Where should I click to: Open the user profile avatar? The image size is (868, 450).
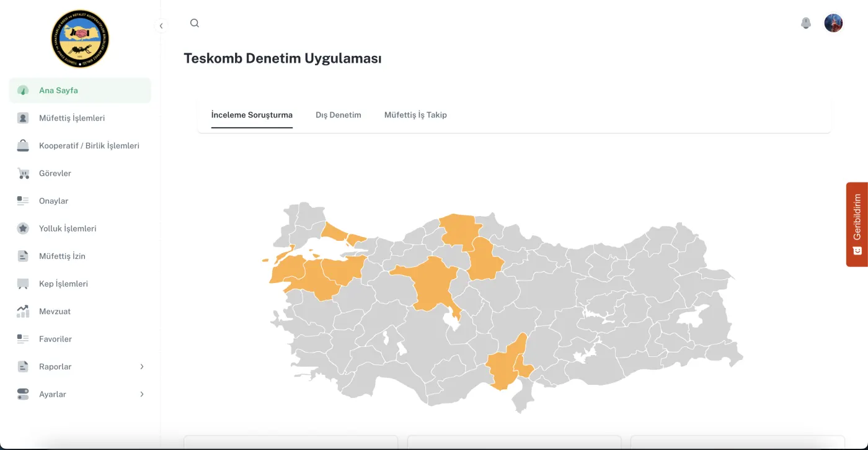pos(833,23)
